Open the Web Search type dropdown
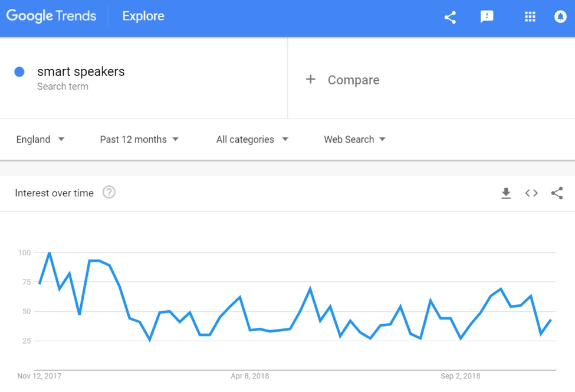The image size is (575, 392). [354, 139]
